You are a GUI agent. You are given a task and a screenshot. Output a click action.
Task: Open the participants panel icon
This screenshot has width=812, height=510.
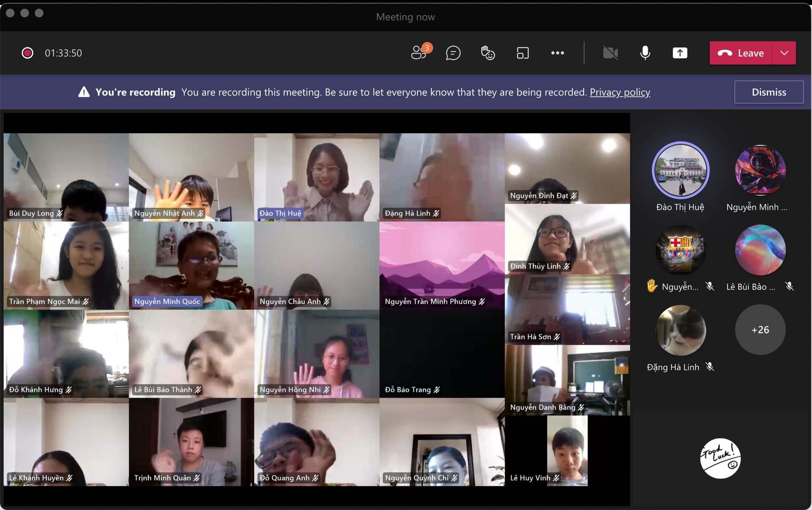(418, 53)
